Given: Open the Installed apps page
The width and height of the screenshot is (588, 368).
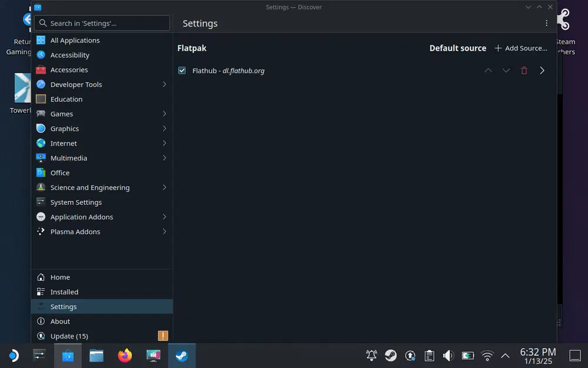Looking at the screenshot, I should click(102, 292).
